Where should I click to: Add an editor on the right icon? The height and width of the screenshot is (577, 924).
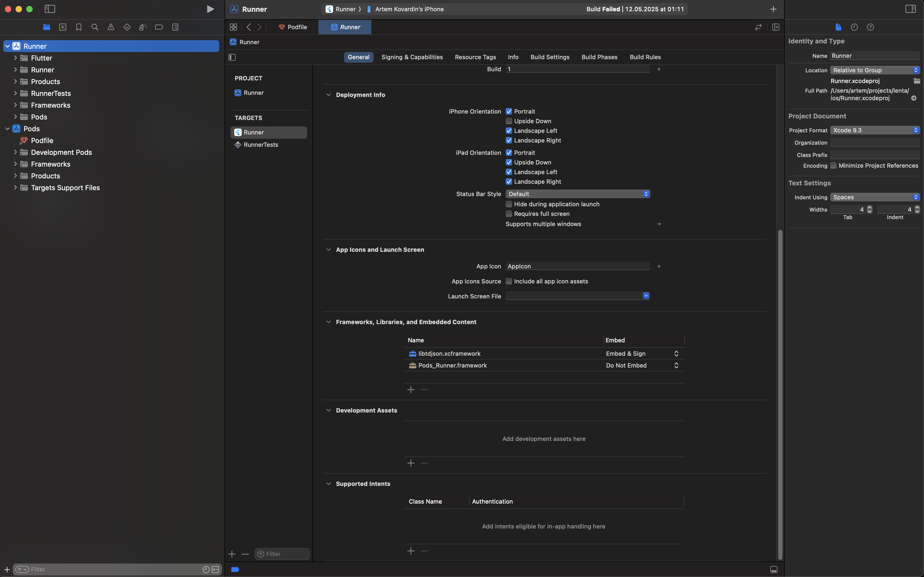coord(776,27)
